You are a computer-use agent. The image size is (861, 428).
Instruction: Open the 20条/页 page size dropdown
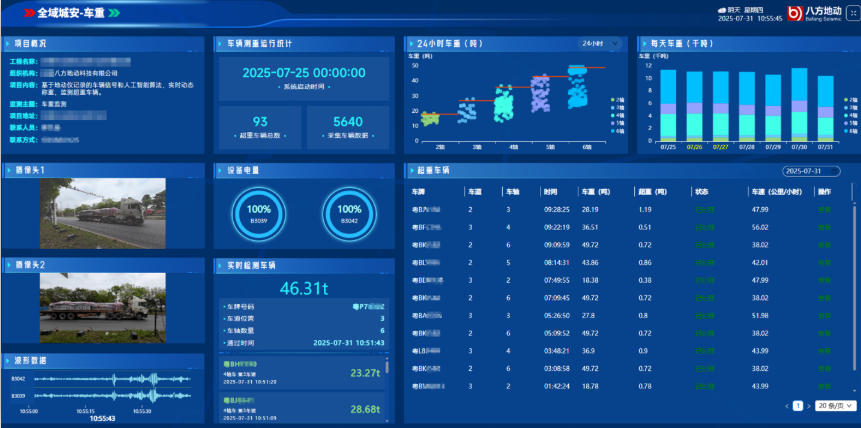(835, 406)
